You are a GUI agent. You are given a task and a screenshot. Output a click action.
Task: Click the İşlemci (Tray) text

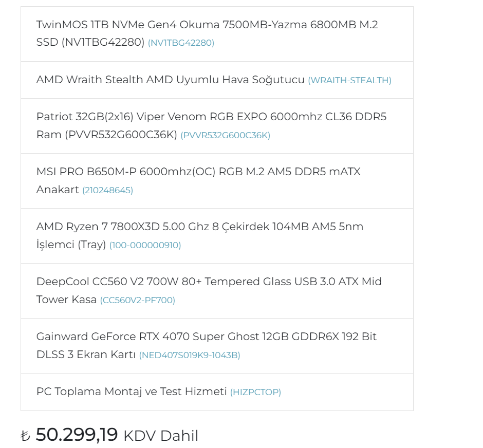pos(71,245)
